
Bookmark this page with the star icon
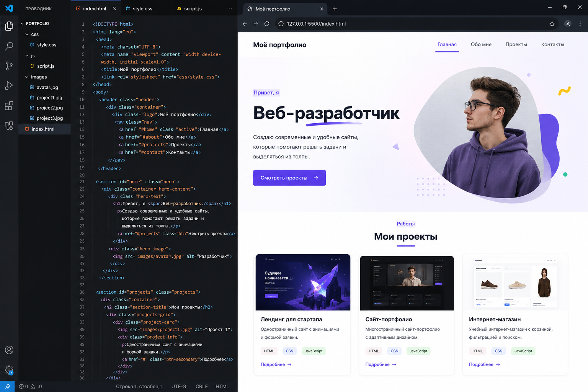click(x=552, y=24)
